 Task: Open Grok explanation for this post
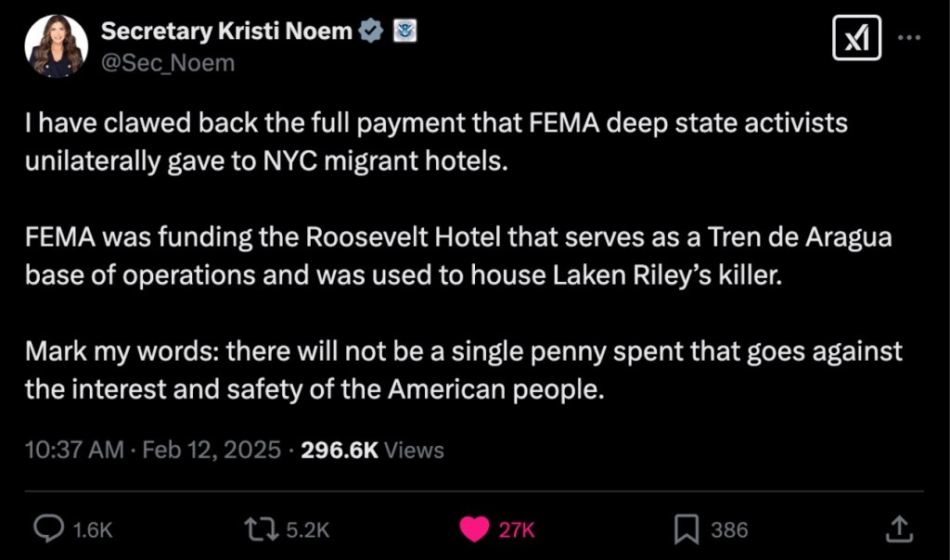(x=855, y=38)
